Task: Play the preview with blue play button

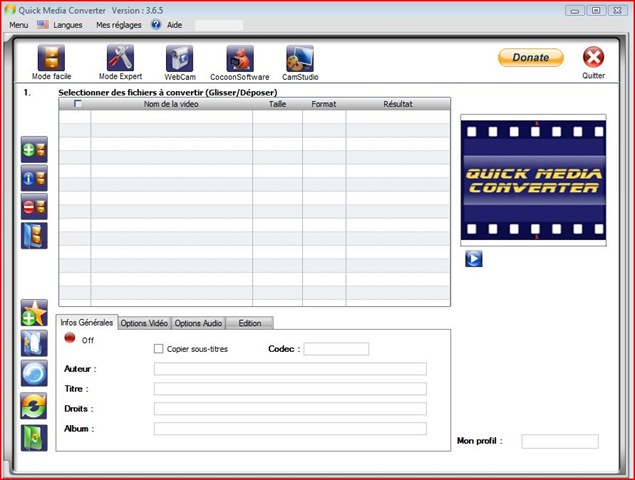Action: (473, 258)
